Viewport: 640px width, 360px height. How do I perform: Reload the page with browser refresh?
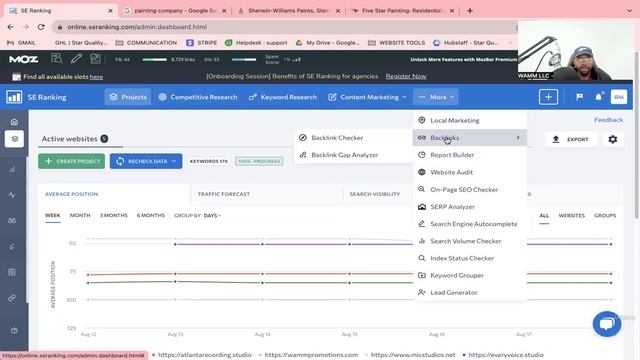(x=41, y=27)
